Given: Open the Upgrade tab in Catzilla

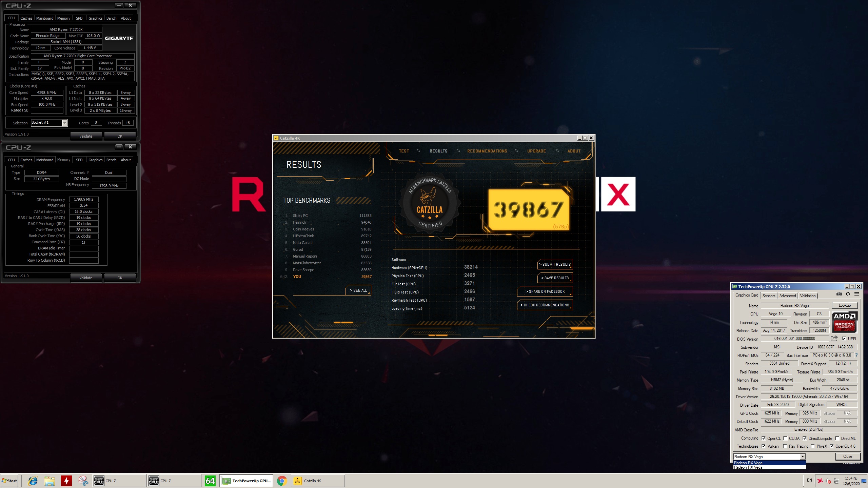Looking at the screenshot, I should [536, 151].
